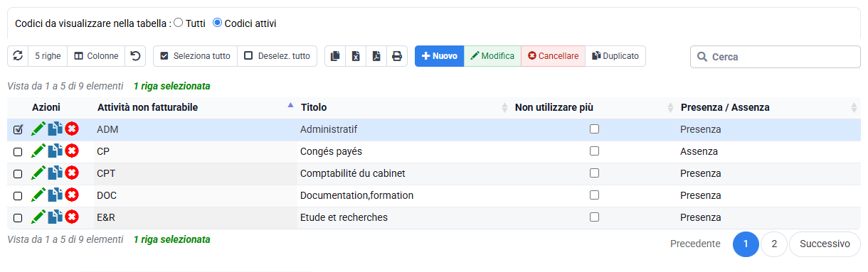Duplicate the CPT row icon
The image size is (868, 272).
click(55, 173)
